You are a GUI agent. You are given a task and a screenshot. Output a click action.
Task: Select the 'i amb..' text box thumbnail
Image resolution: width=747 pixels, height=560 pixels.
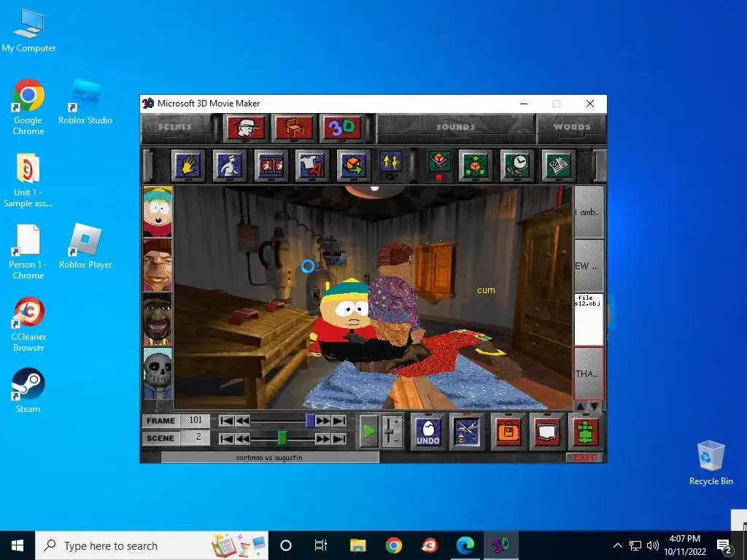589,212
